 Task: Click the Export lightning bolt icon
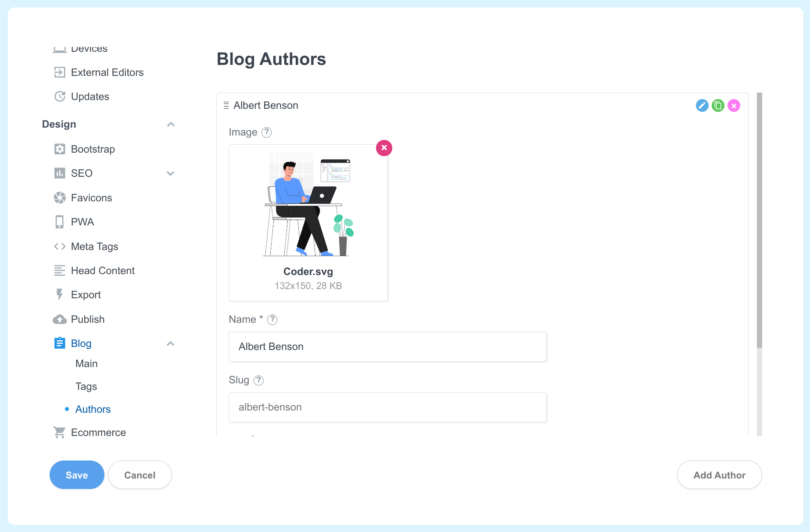[60, 294]
